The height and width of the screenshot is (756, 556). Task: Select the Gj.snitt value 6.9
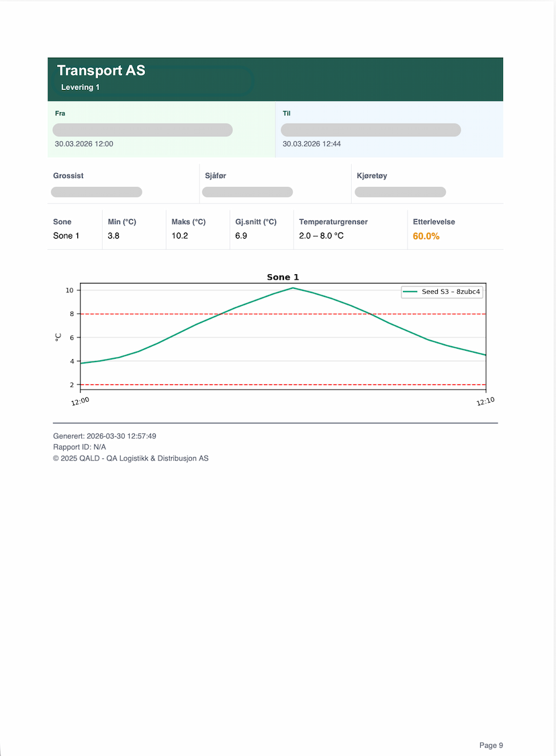(x=241, y=236)
